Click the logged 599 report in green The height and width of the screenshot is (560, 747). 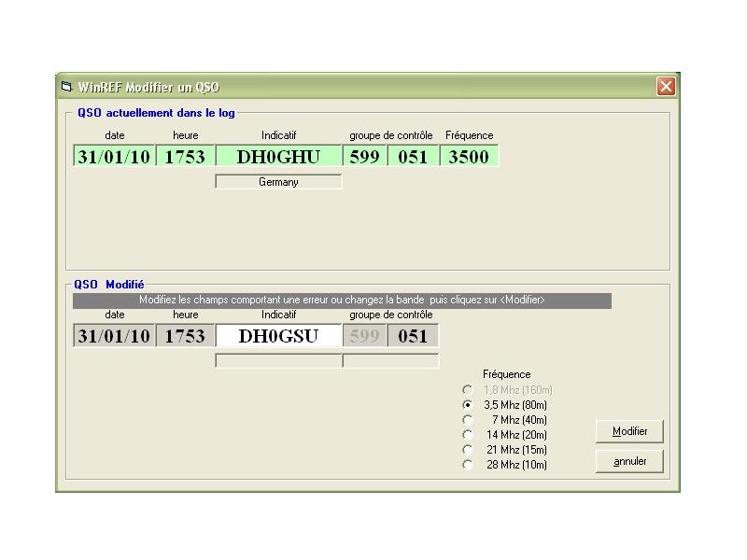click(x=364, y=156)
